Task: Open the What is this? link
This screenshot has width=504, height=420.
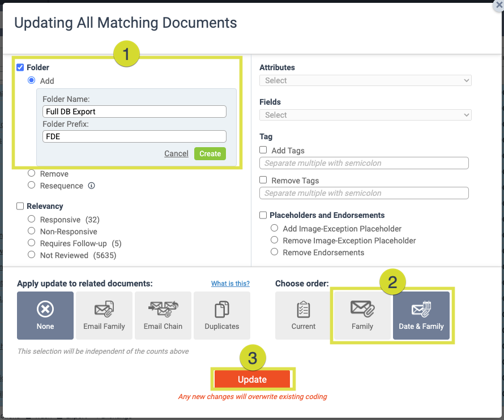Action: (230, 284)
